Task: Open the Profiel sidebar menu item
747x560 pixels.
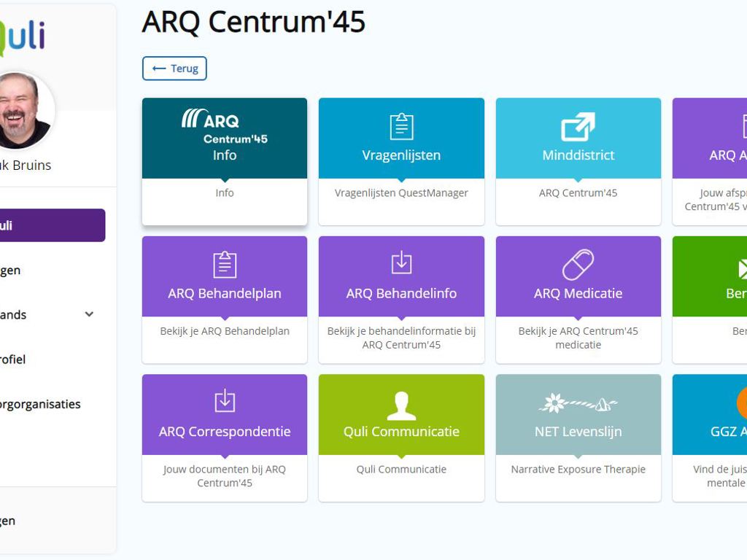Action: [13, 359]
